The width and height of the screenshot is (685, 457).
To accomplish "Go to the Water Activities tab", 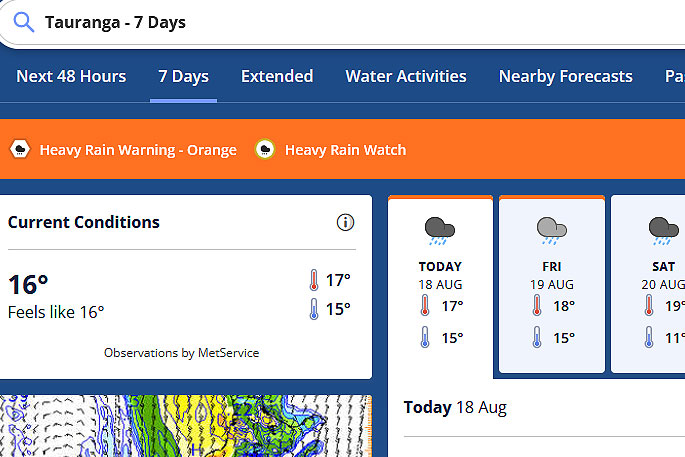I will (406, 76).
